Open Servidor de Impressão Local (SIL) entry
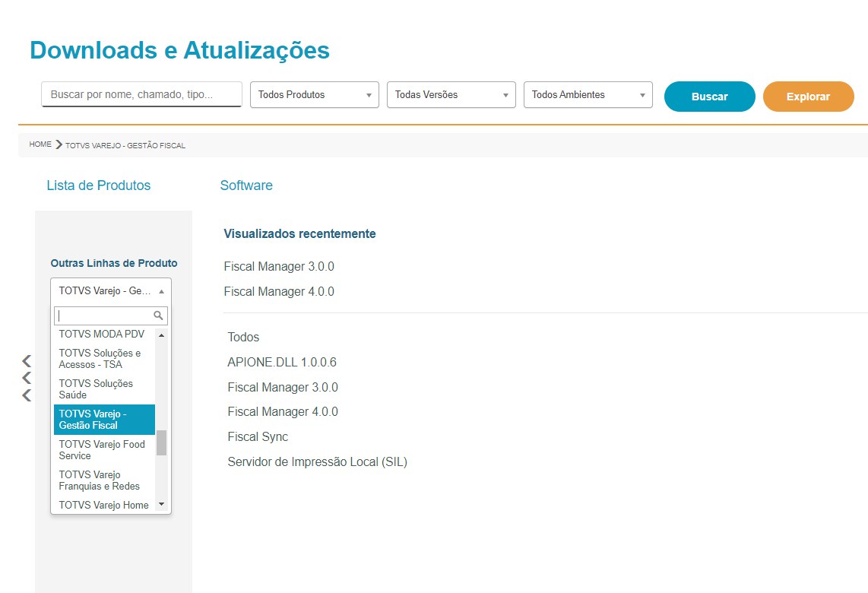Image resolution: width=868 pixels, height=593 pixels. pos(317,461)
